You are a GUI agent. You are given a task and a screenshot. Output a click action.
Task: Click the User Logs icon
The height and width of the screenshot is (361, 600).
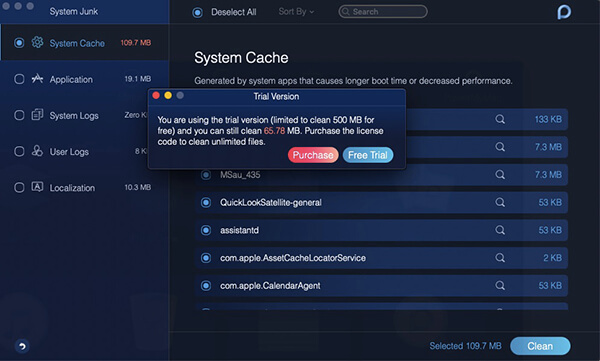(37, 151)
